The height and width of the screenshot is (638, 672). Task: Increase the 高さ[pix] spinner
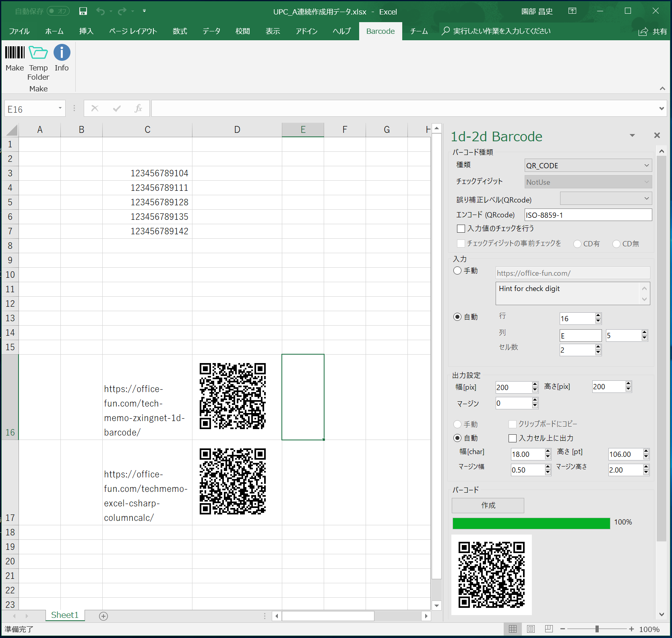point(629,384)
